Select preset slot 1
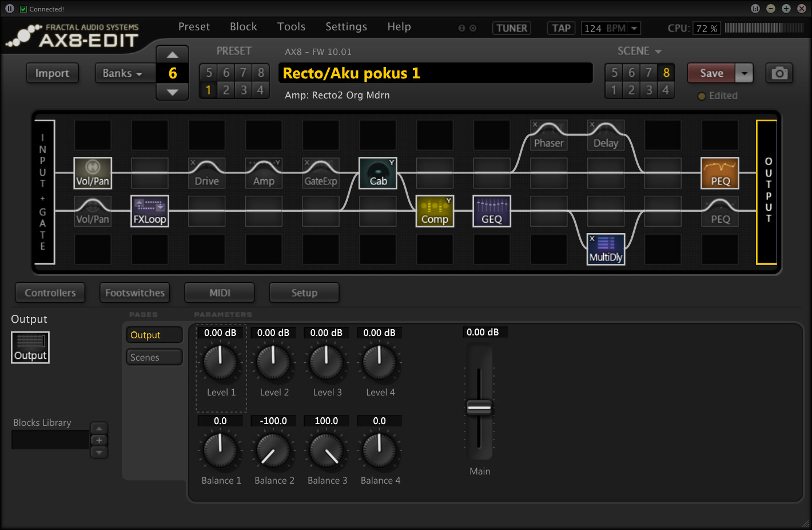This screenshot has height=530, width=812. (x=209, y=90)
